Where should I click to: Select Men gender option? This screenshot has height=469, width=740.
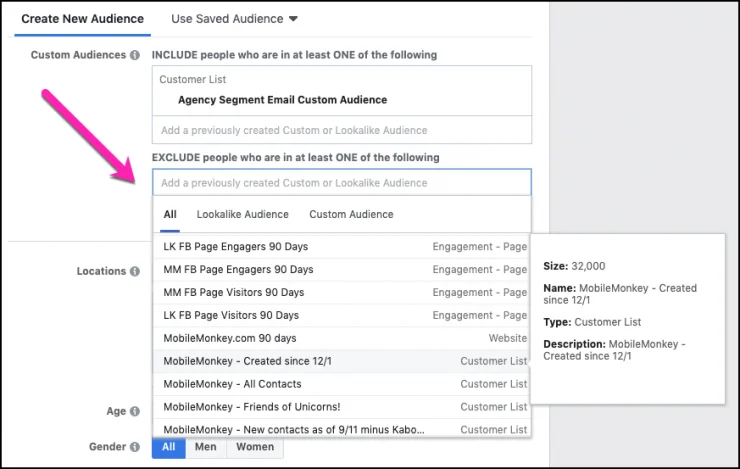click(205, 447)
